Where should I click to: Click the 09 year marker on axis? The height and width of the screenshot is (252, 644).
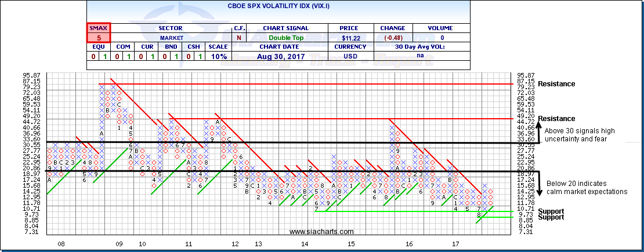[x=121, y=245]
